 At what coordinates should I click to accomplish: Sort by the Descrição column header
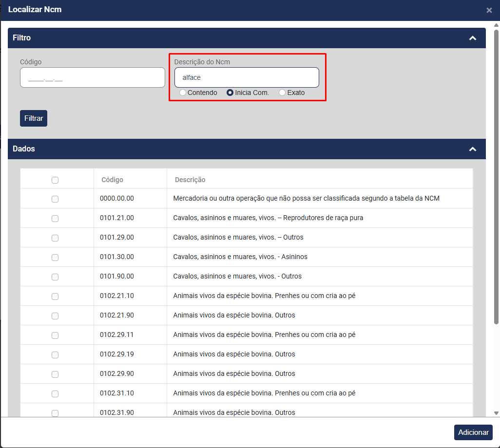point(190,180)
